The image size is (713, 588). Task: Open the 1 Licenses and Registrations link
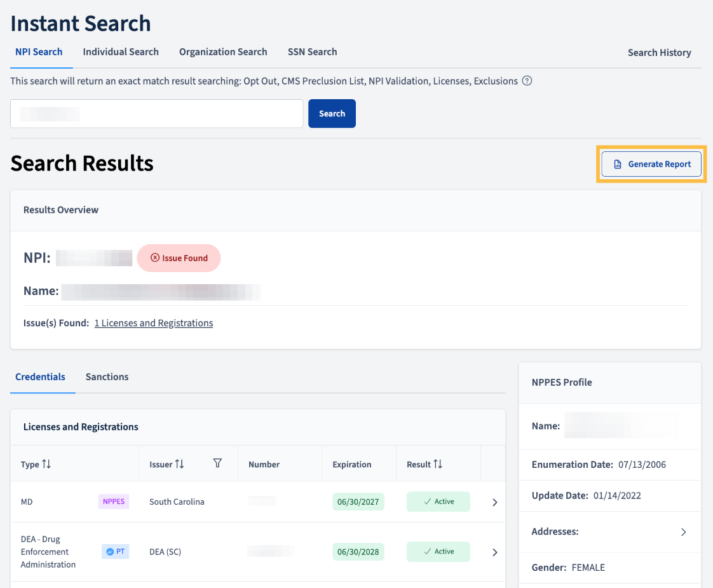(x=154, y=323)
